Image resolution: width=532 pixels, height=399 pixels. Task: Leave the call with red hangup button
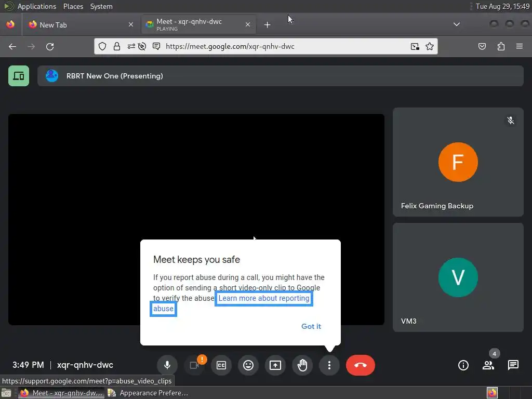(361, 365)
